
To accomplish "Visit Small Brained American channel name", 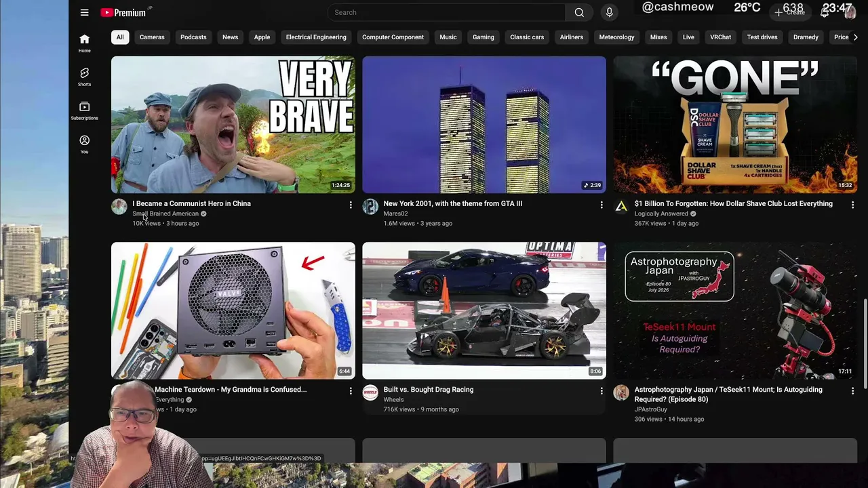I will [165, 214].
